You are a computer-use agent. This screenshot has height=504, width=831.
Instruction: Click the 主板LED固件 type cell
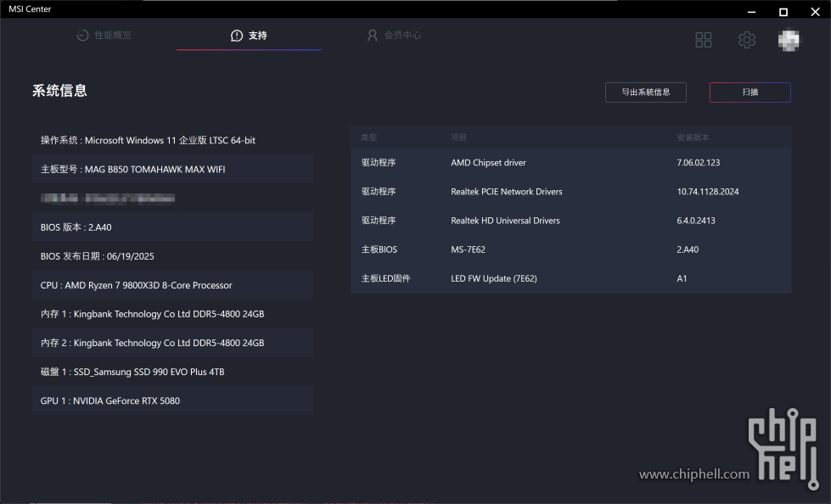coord(386,278)
